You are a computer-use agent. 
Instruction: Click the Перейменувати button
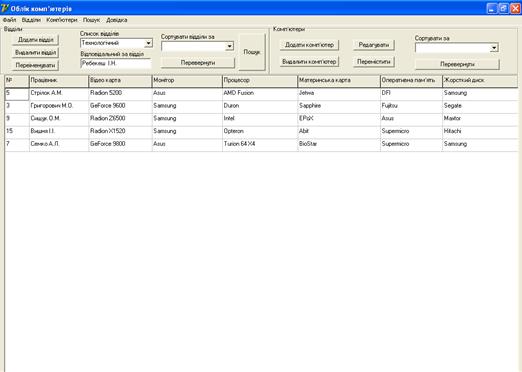tap(35, 65)
